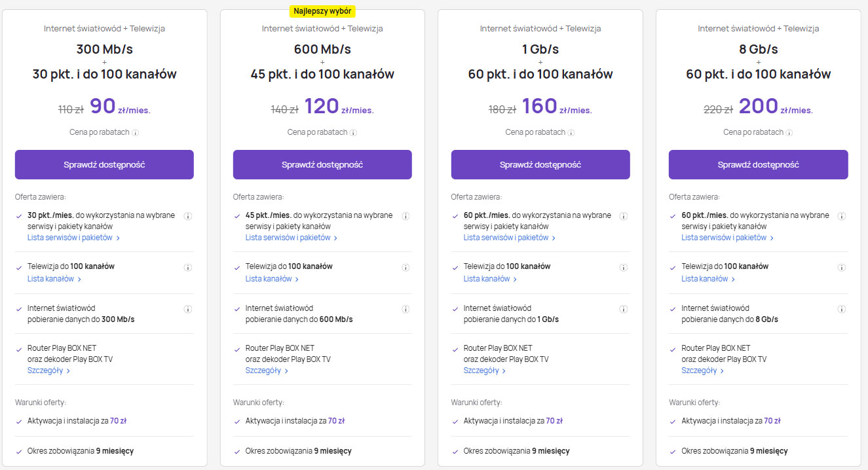Open info icon beside 90 zł Cena po rabatach
Viewport: 868px width, 470px height.
[136, 133]
